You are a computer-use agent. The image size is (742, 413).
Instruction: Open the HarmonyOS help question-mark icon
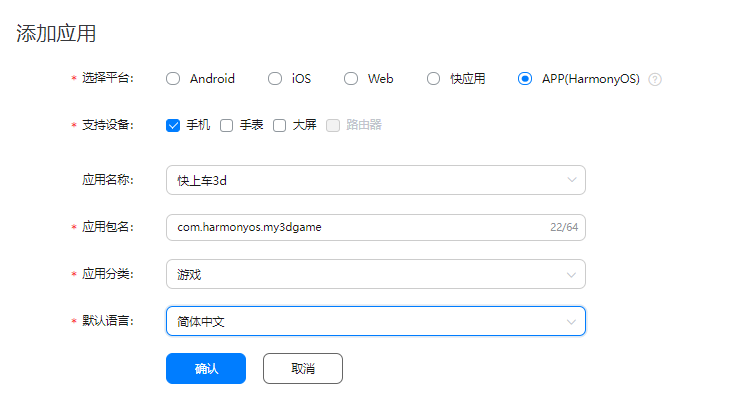click(655, 79)
